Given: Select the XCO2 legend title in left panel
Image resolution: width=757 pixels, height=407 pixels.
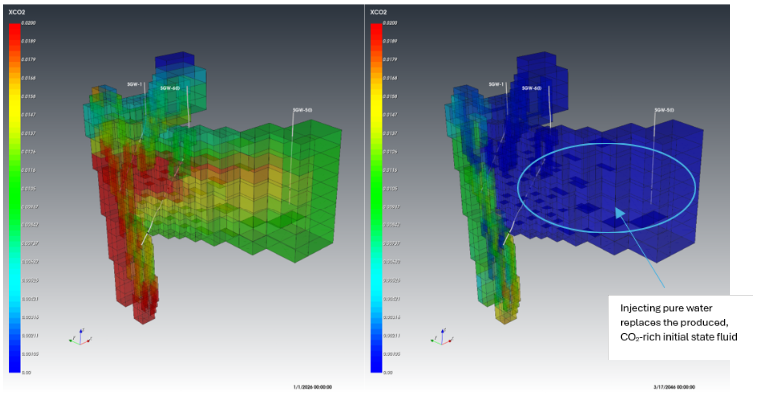Looking at the screenshot, I should tap(15, 12).
